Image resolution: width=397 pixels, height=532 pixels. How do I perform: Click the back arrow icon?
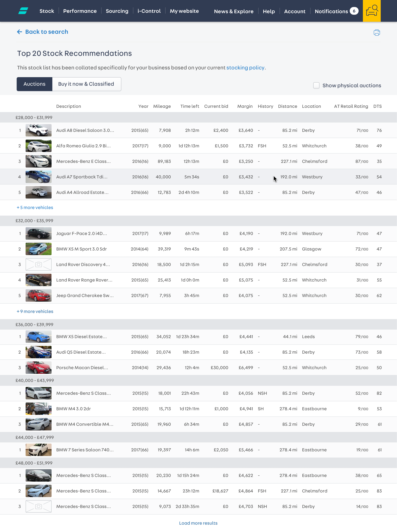[19, 32]
